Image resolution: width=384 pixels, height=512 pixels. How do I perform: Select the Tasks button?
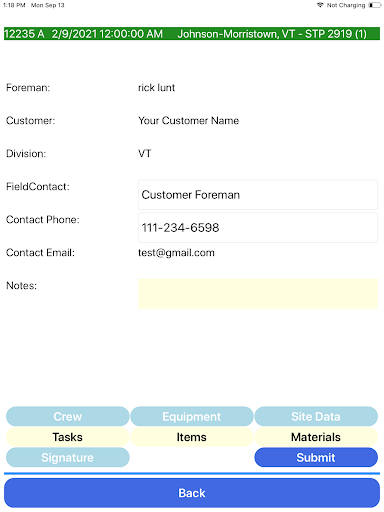[x=67, y=437]
